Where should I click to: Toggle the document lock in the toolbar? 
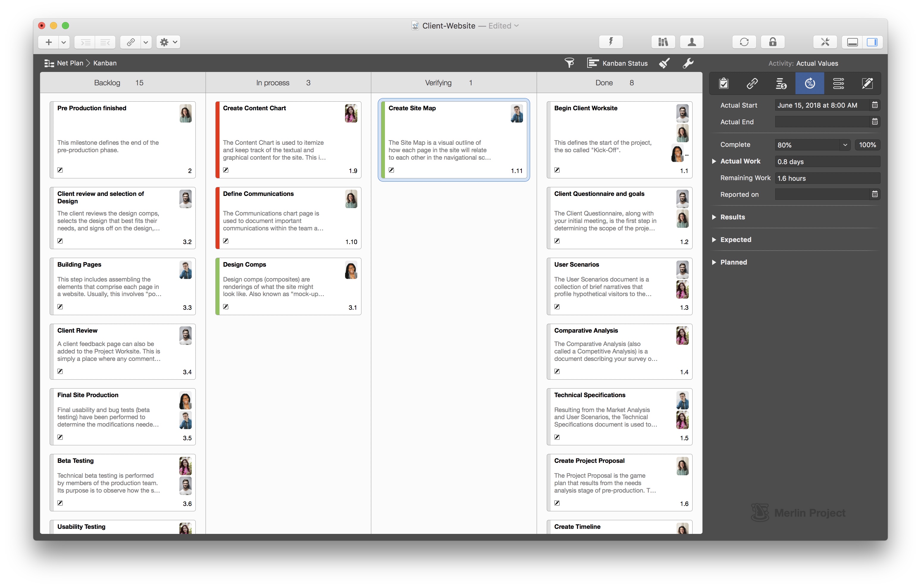point(772,42)
